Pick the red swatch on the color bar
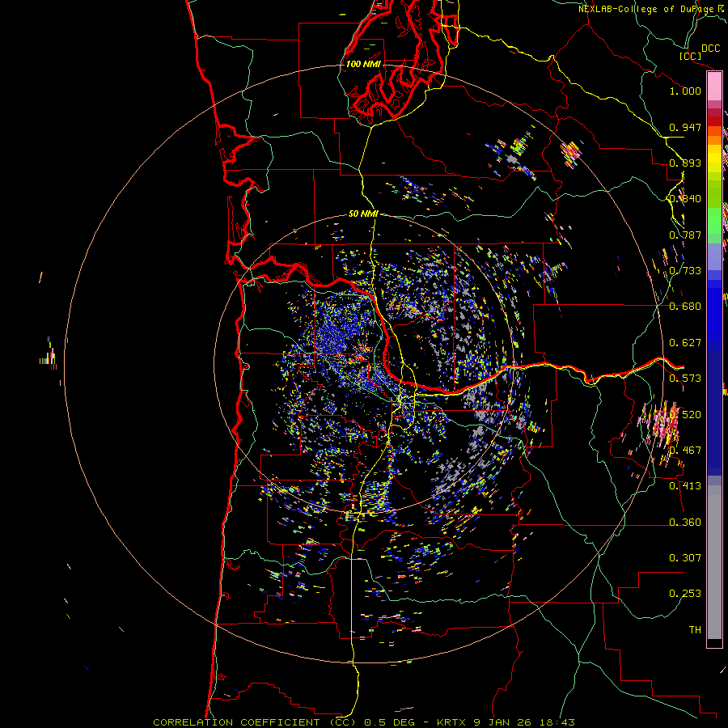Screen dimensions: 728x728 point(714,121)
